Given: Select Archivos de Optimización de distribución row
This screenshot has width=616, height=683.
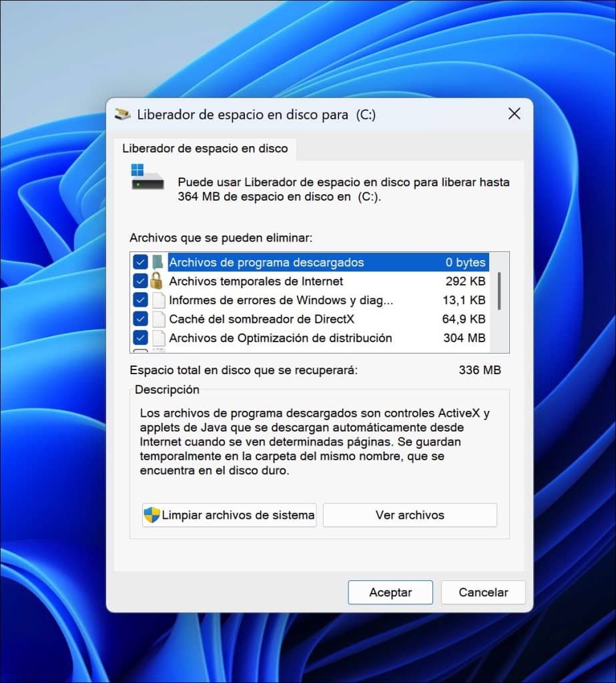Looking at the screenshot, I should coord(310,338).
